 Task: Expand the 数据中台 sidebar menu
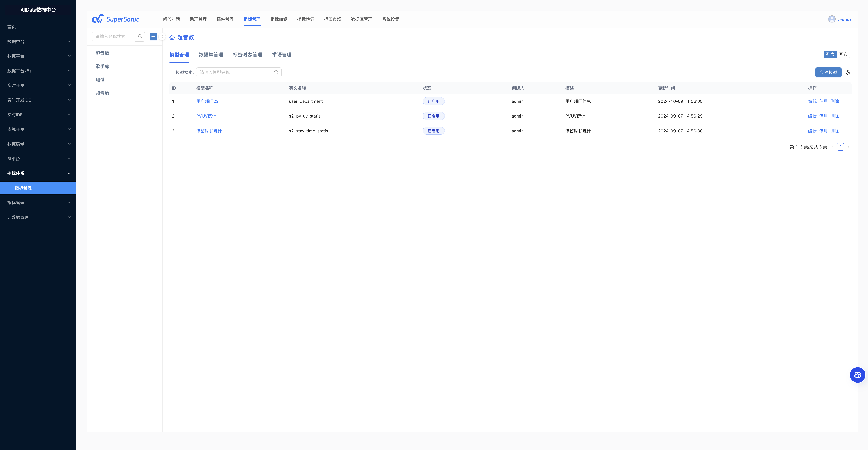[x=38, y=41]
